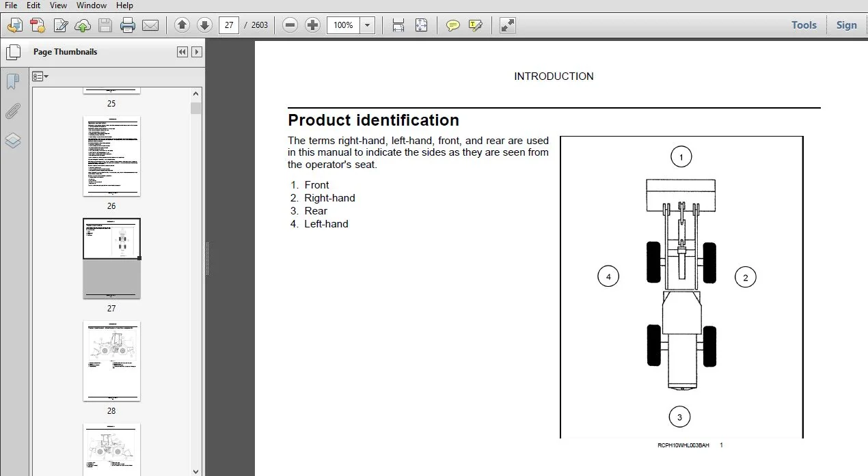Screen dimensions: 868x476
Task: Click the Page Thumbnails panel icon
Action: coord(13,52)
